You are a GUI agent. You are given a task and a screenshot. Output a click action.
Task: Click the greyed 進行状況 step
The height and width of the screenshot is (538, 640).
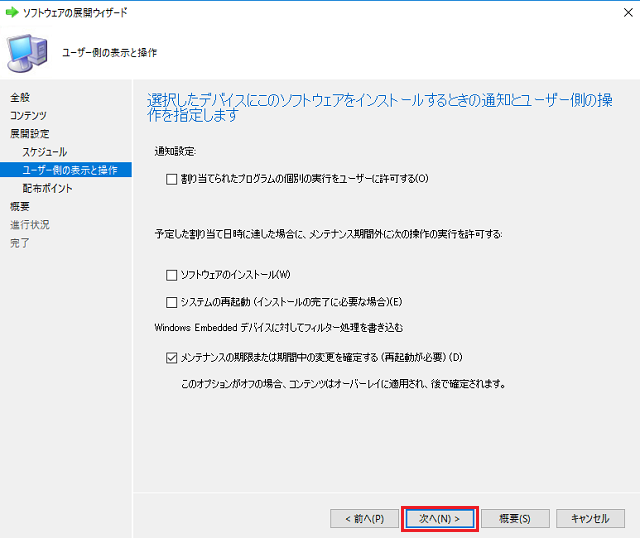click(x=29, y=225)
